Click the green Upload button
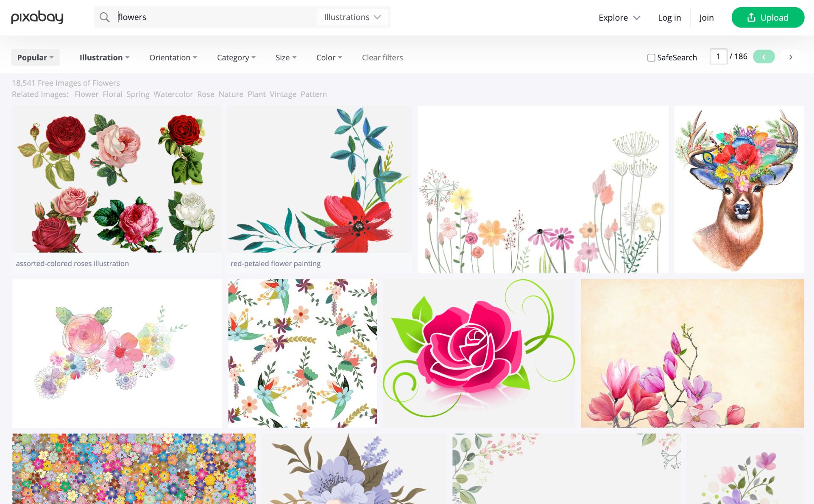Screen dimensions: 814x504 767,17
